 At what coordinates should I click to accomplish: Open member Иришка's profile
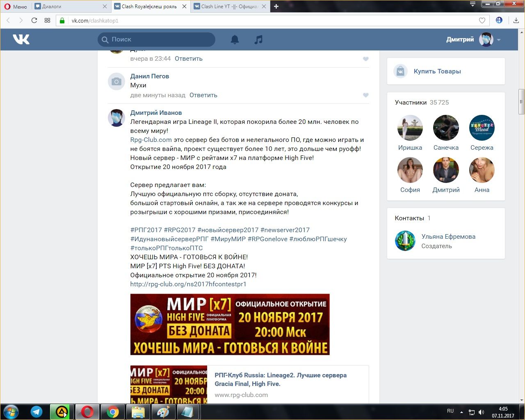click(x=410, y=133)
